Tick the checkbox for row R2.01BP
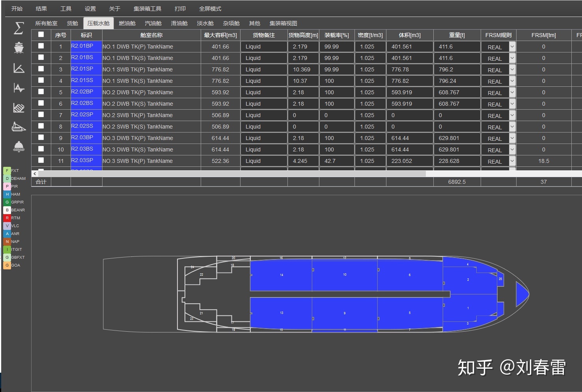Viewport: 582px width, 392px height. coord(41,46)
